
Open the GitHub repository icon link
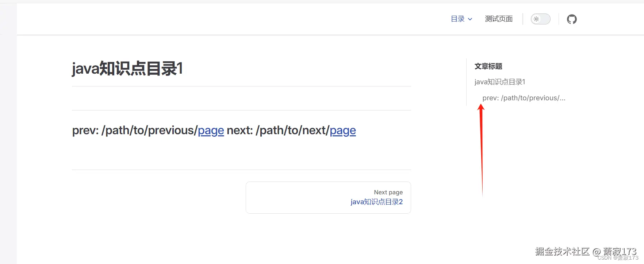(572, 19)
